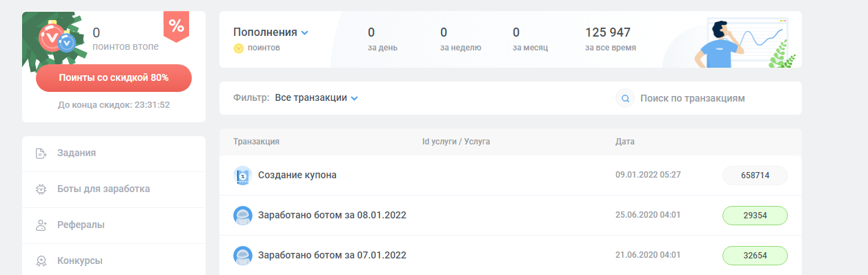This screenshot has height=275, width=868.
Task: Click the Поинты со скидкой 80% button
Action: click(x=114, y=78)
